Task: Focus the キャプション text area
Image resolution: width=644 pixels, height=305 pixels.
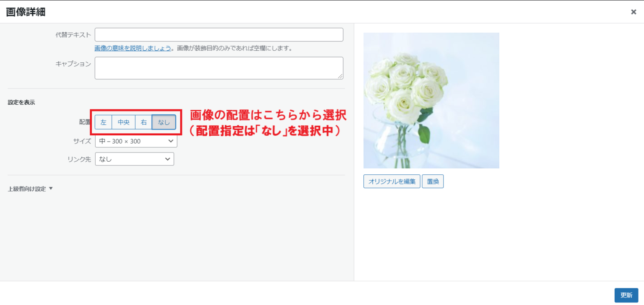Action: 219,68
